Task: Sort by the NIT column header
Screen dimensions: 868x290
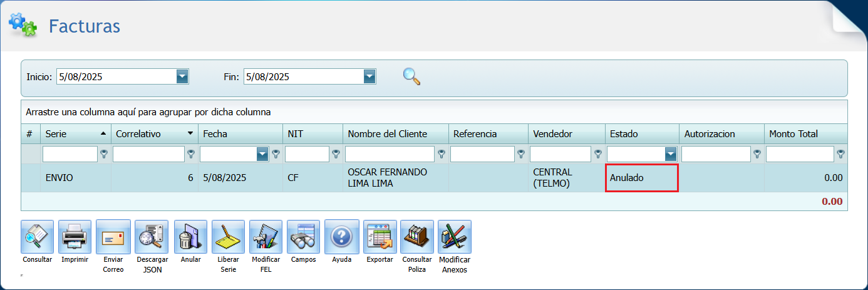Action: [313, 133]
